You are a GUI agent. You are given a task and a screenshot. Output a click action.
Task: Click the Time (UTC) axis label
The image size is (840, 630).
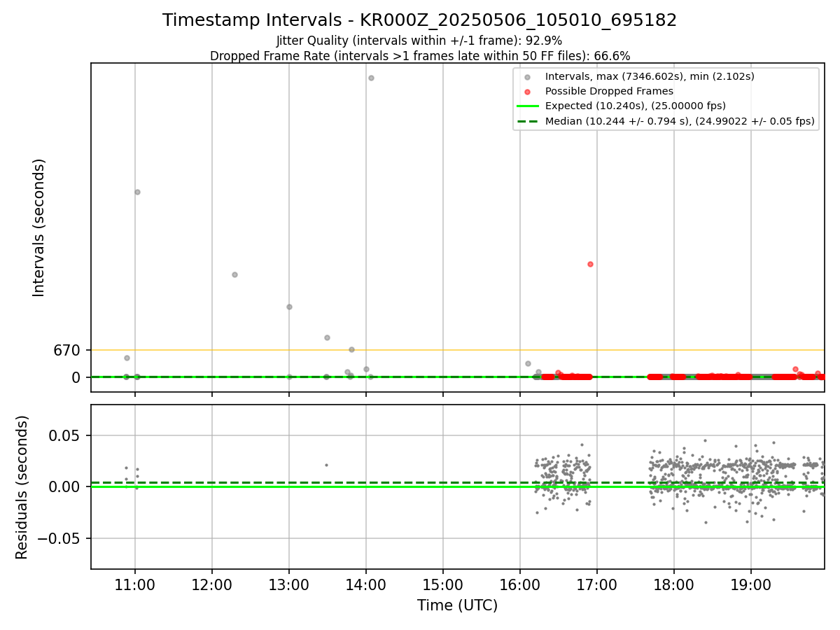click(x=457, y=605)
